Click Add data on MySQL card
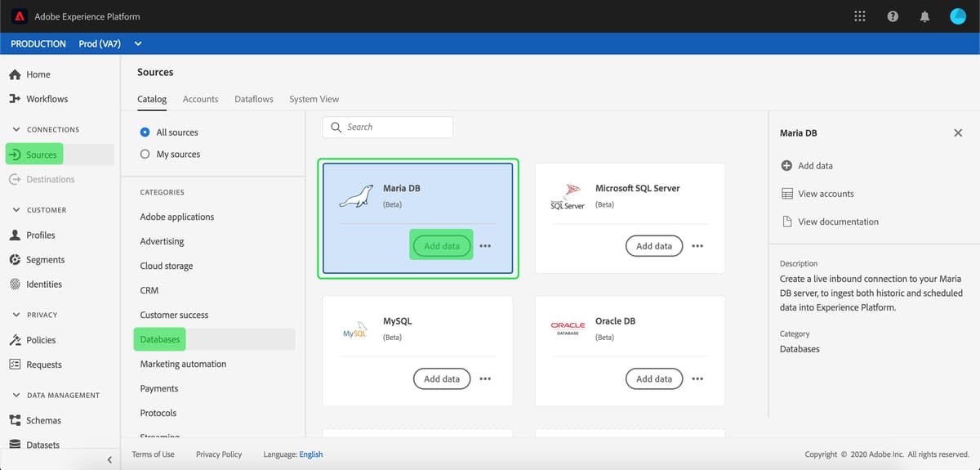The height and width of the screenshot is (470, 980). point(442,379)
